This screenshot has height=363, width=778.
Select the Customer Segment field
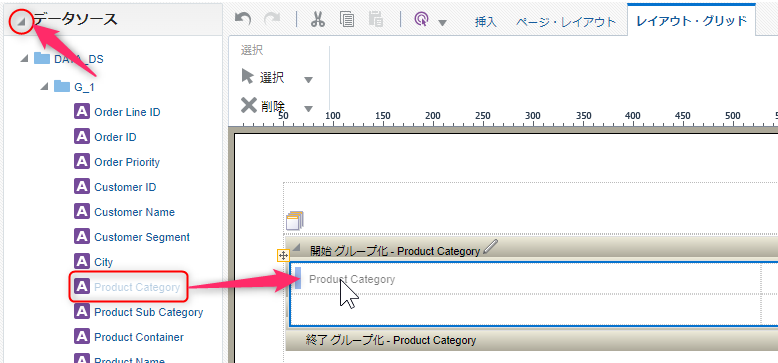tap(142, 237)
